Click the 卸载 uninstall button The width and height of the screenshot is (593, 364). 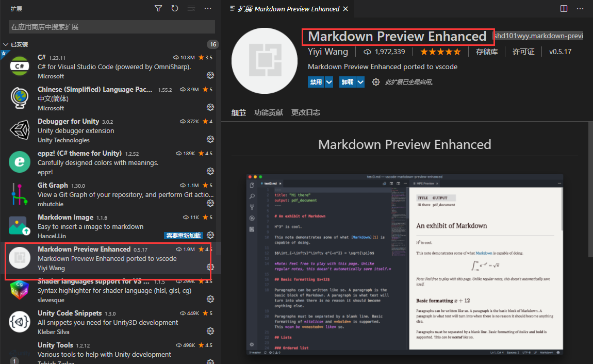pyautogui.click(x=347, y=82)
